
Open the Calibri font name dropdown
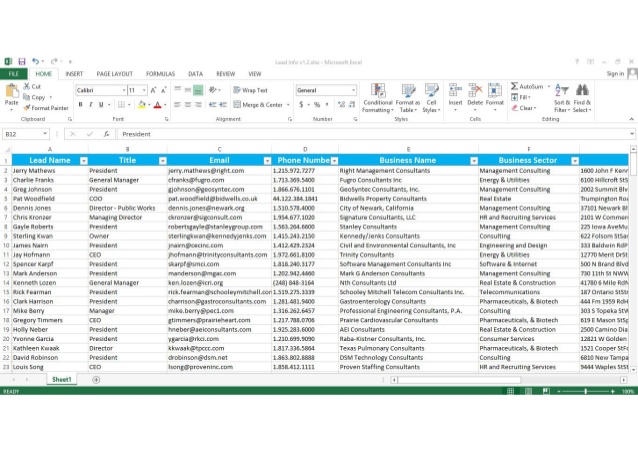click(120, 90)
